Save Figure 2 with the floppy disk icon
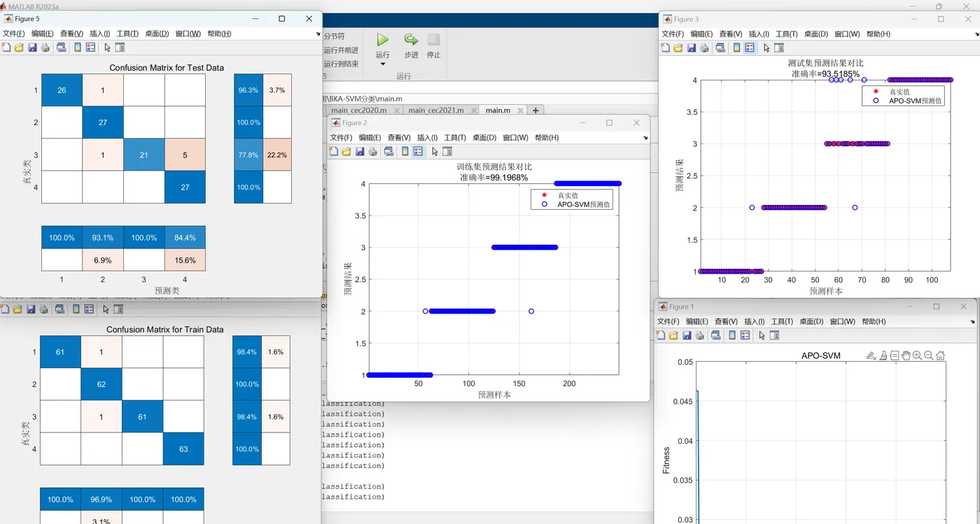The image size is (980, 524). (359, 151)
